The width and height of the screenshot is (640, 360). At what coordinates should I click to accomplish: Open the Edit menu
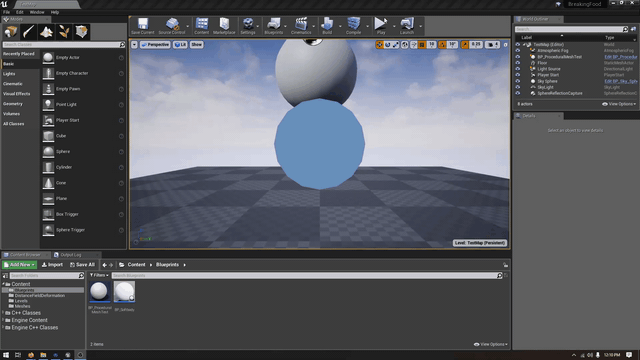(20, 12)
